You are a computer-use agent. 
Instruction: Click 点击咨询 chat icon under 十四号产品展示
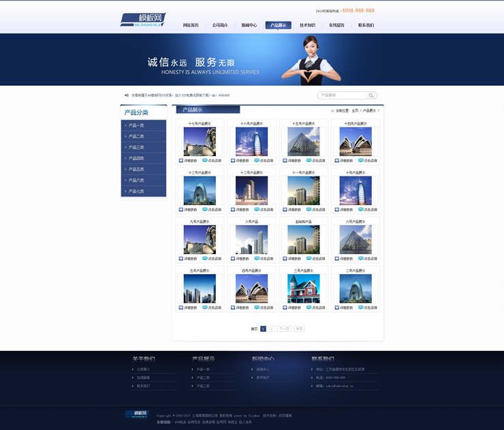(x=360, y=161)
